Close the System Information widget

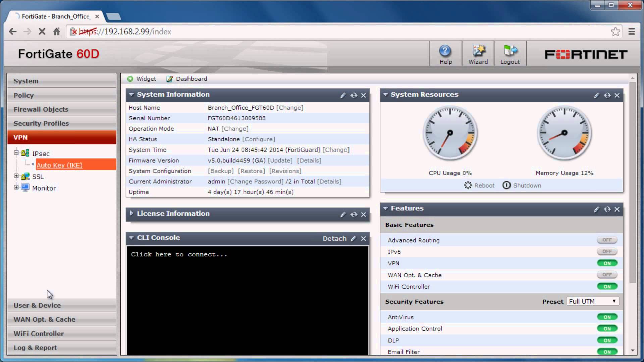click(x=363, y=96)
